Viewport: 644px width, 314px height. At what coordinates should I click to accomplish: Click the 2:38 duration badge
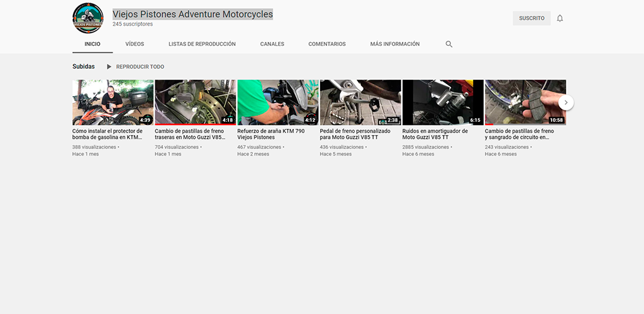[x=392, y=120]
